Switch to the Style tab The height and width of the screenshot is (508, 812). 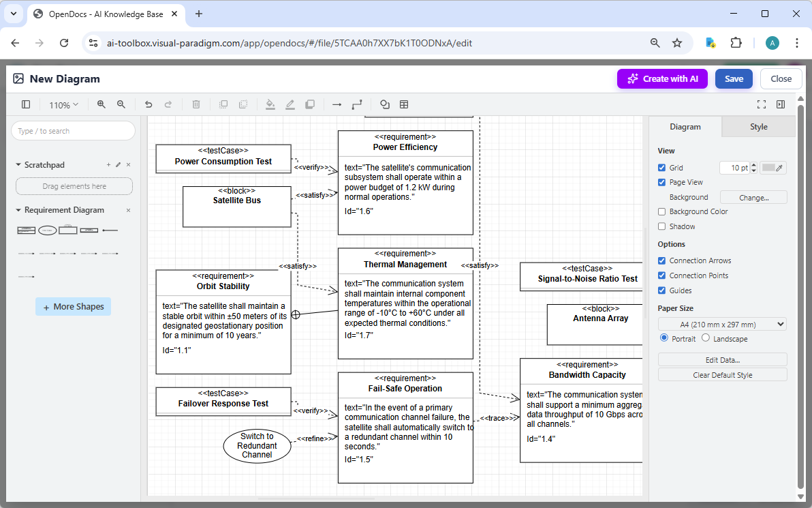click(758, 126)
